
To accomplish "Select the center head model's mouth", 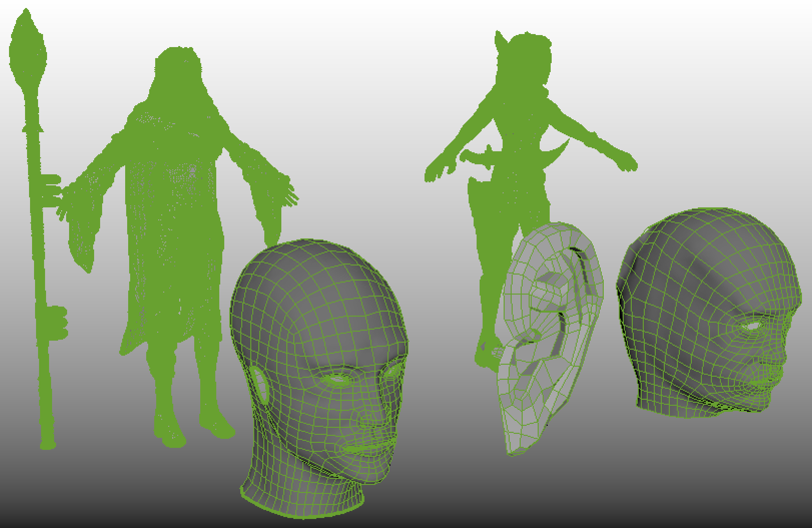I will coord(363,449).
